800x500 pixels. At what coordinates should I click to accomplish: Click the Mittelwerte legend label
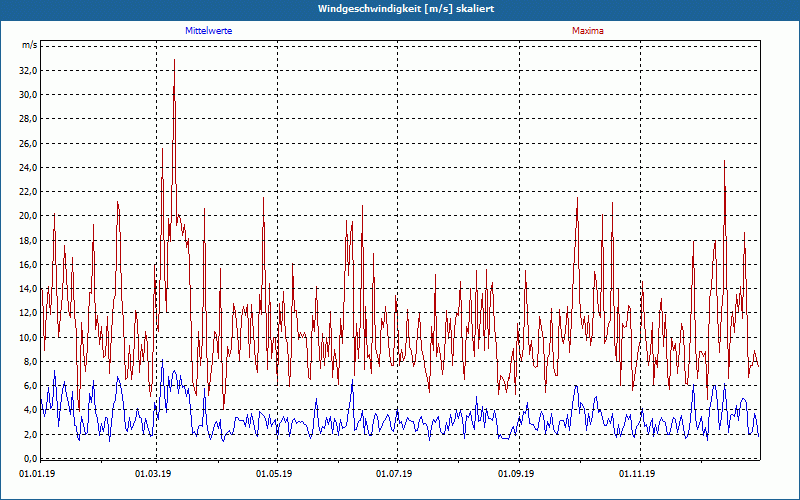click(x=209, y=31)
